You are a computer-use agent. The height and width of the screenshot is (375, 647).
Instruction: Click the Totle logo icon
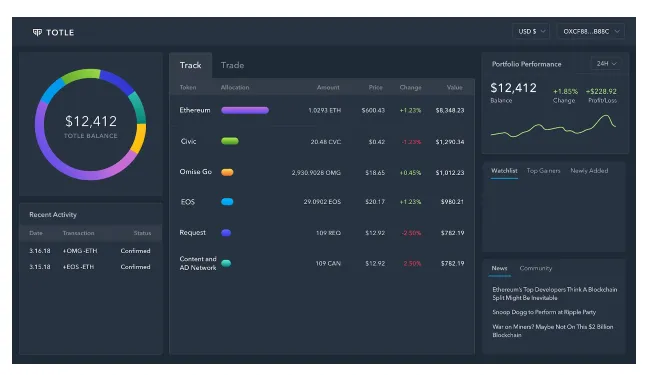coord(37,32)
